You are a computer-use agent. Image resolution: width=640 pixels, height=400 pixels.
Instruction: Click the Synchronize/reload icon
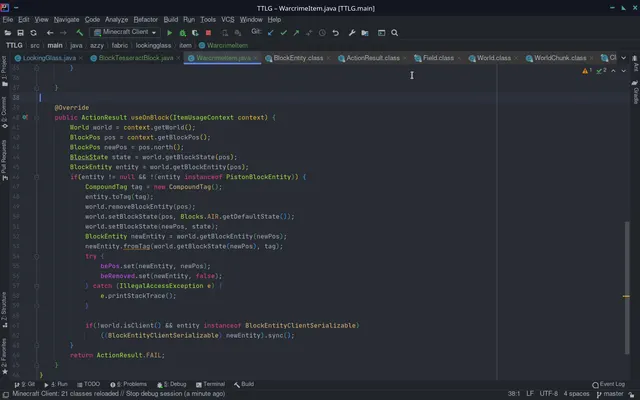pos(33,33)
